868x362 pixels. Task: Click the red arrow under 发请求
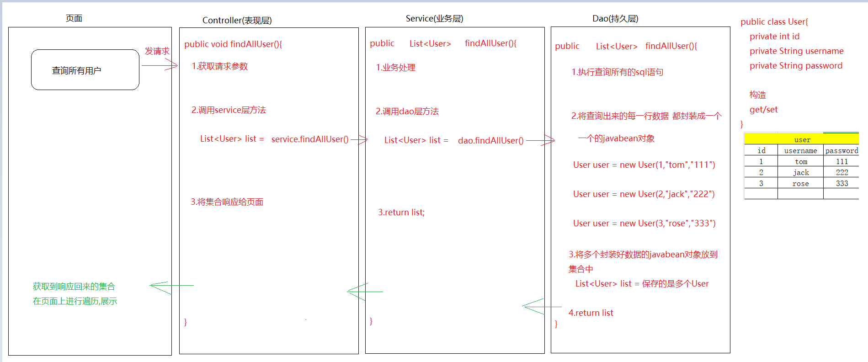160,65
